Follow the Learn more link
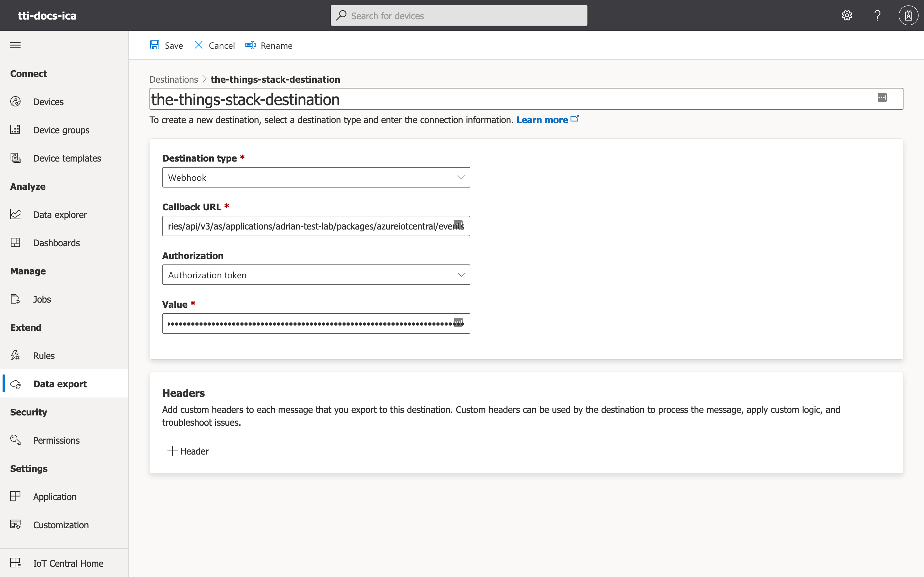Viewport: 924px width, 577px height. coord(542,120)
